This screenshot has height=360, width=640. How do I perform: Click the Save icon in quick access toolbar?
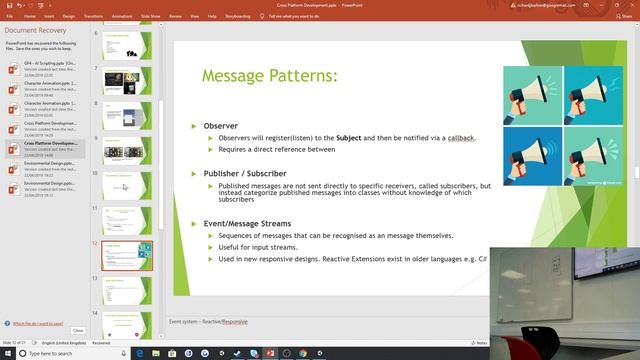pyautogui.click(x=9, y=5)
